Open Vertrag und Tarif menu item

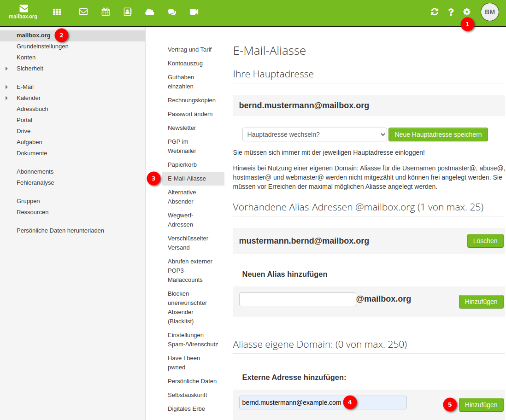189,49
